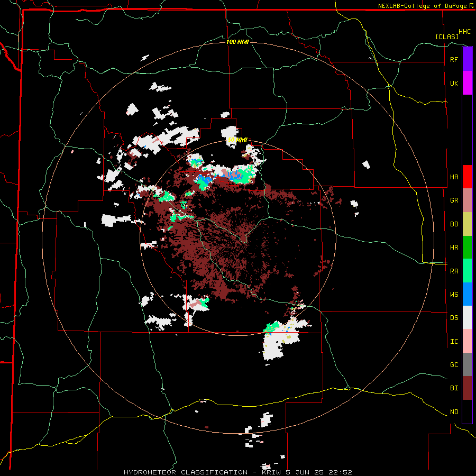Click the HA legend label
Image resolution: width=476 pixels, height=476 pixels.
454,177
